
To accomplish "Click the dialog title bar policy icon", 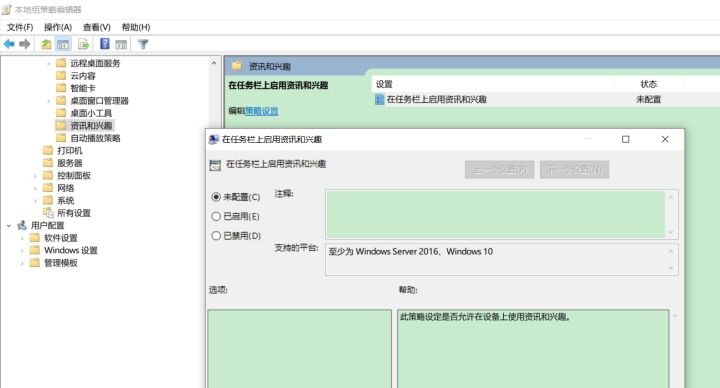I will [214, 139].
